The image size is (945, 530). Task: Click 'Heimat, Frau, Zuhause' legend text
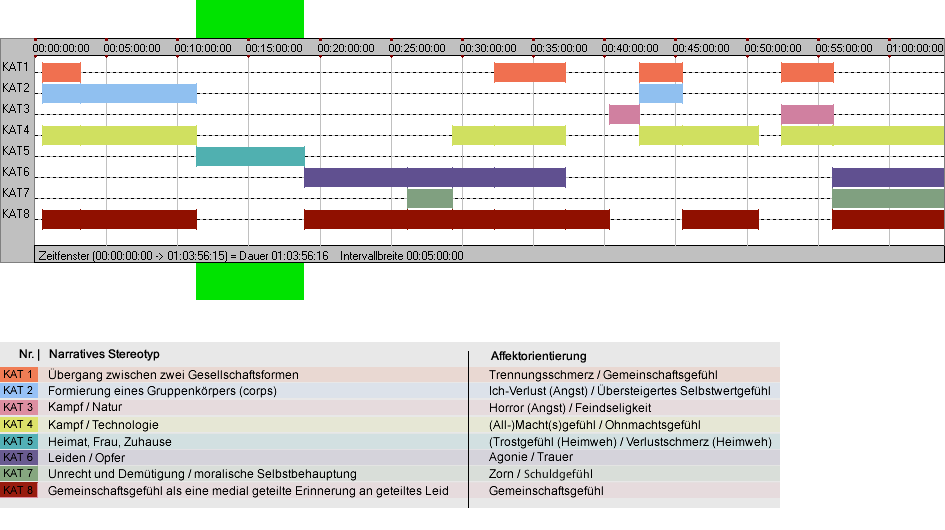(x=110, y=442)
